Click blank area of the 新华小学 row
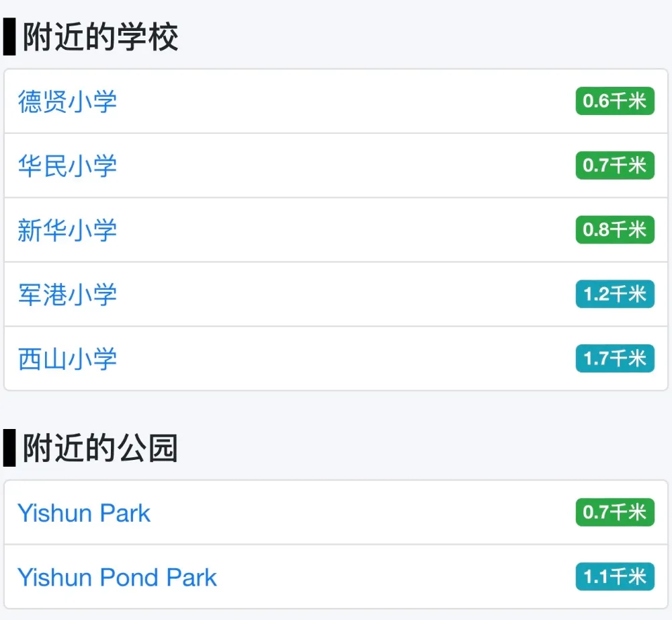 coord(343,230)
